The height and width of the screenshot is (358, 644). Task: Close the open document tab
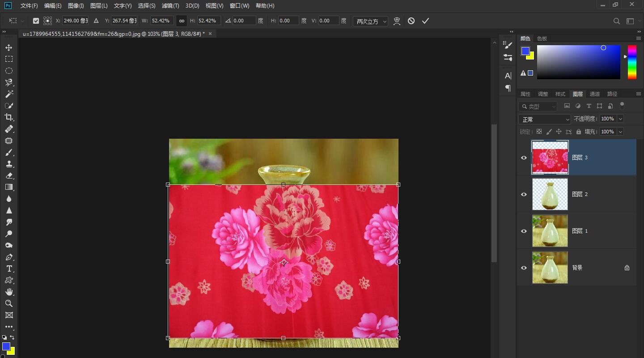tap(210, 34)
